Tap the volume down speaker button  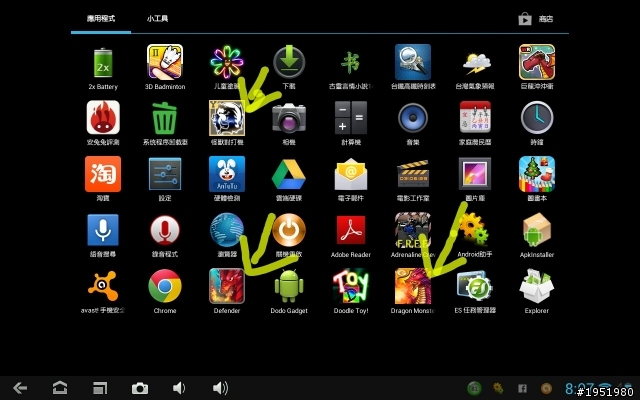point(179,388)
